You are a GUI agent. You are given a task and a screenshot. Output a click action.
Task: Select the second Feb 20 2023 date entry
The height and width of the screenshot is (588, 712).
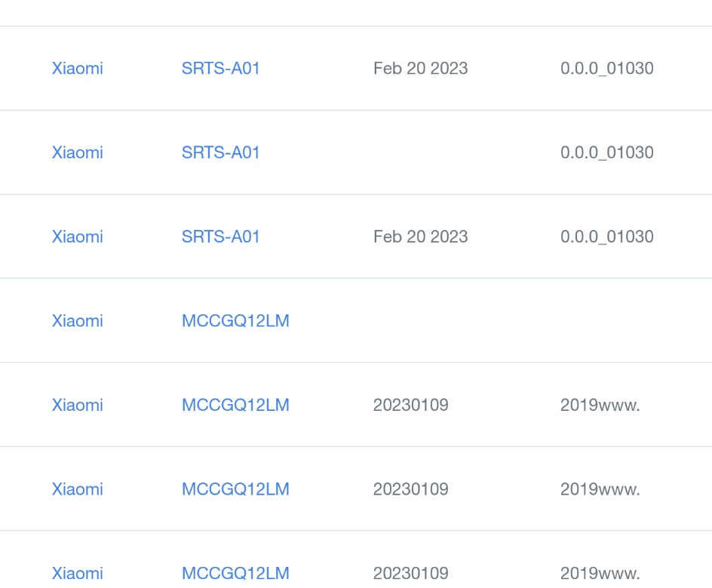[419, 237]
